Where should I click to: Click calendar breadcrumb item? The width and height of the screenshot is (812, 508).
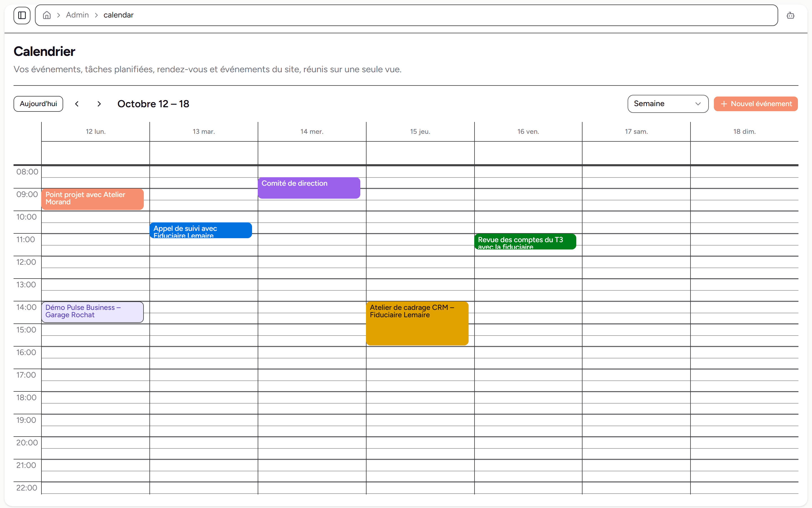point(118,15)
